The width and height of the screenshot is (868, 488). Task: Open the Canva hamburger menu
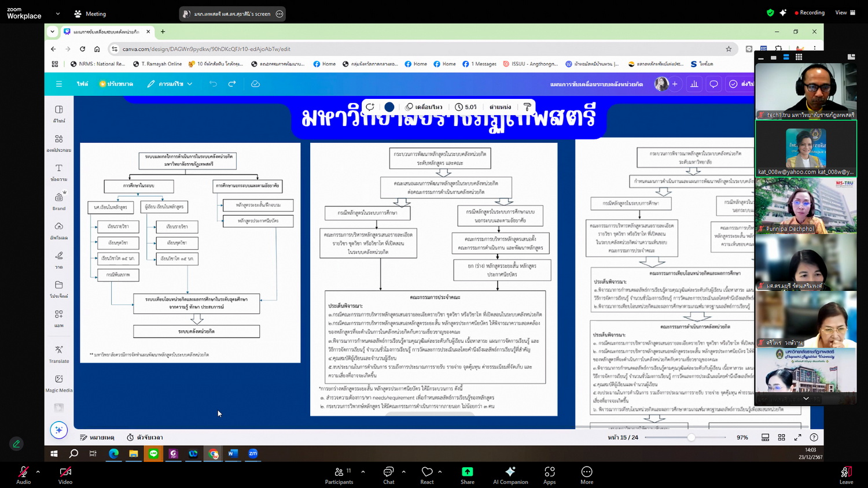click(59, 84)
